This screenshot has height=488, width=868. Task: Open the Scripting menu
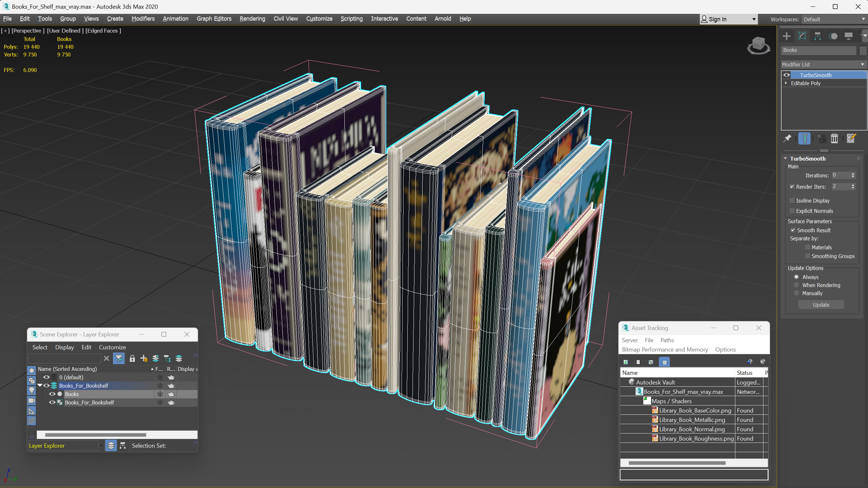tap(352, 18)
